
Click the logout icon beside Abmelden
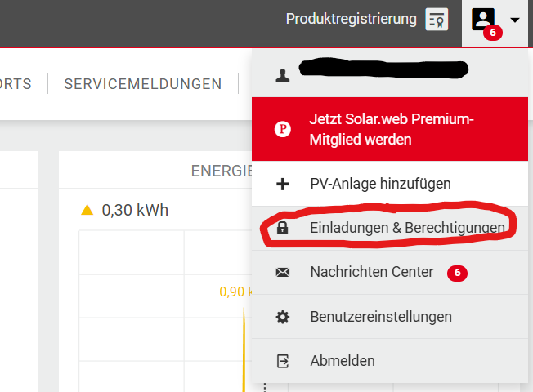click(283, 361)
